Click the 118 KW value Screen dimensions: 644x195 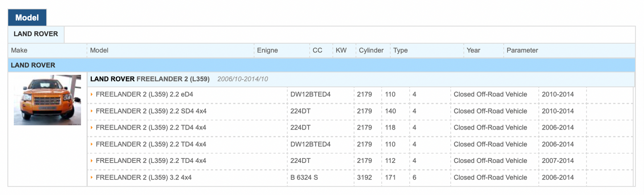(390, 127)
